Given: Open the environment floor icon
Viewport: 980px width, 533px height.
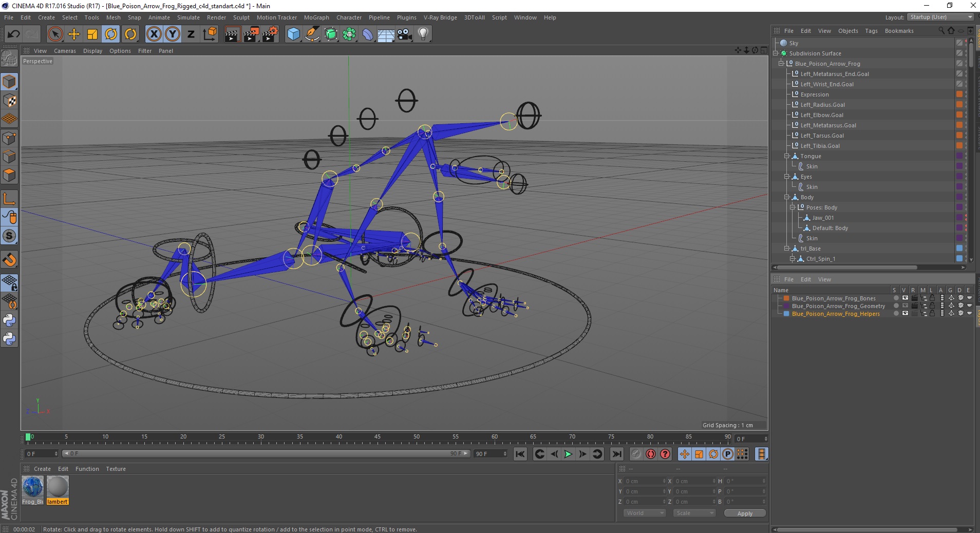Looking at the screenshot, I should [x=386, y=34].
